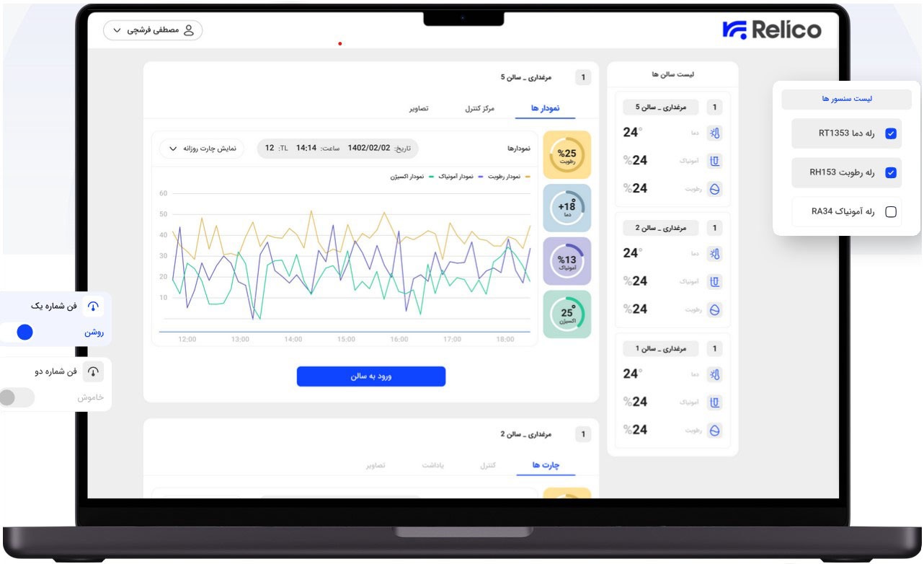Image resolution: width=924 pixels, height=564 pixels.
Task: Turn off the fan number one switch
Action: [x=19, y=332]
